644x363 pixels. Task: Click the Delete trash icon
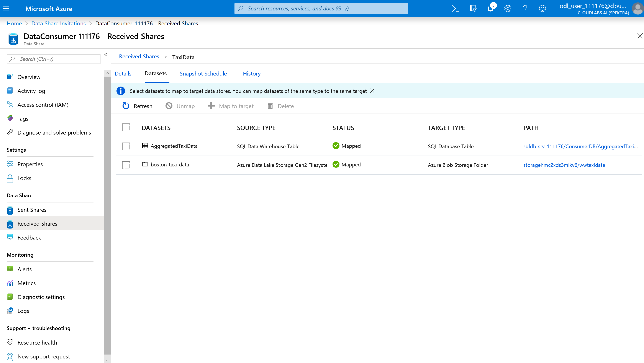coord(270,106)
